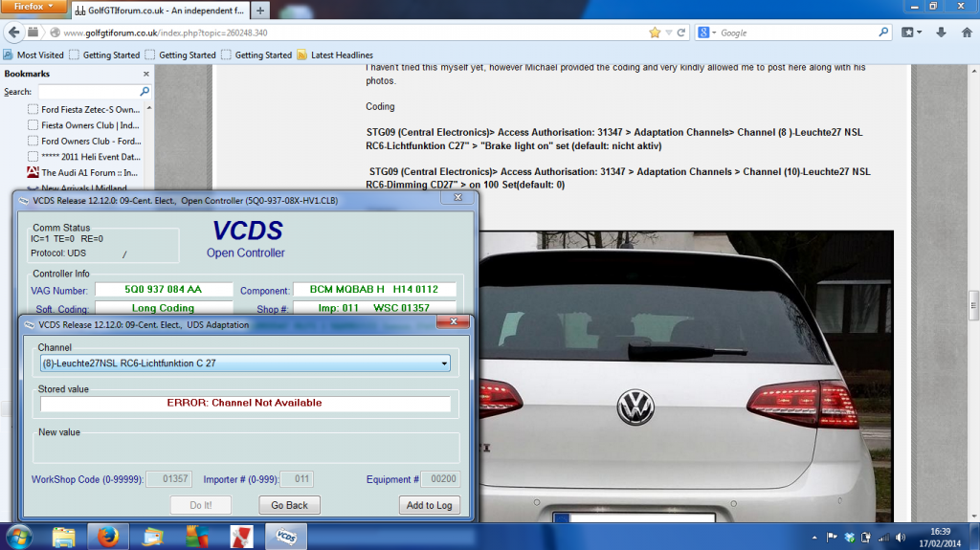Click the Shop # field Imp: 011

374,308
